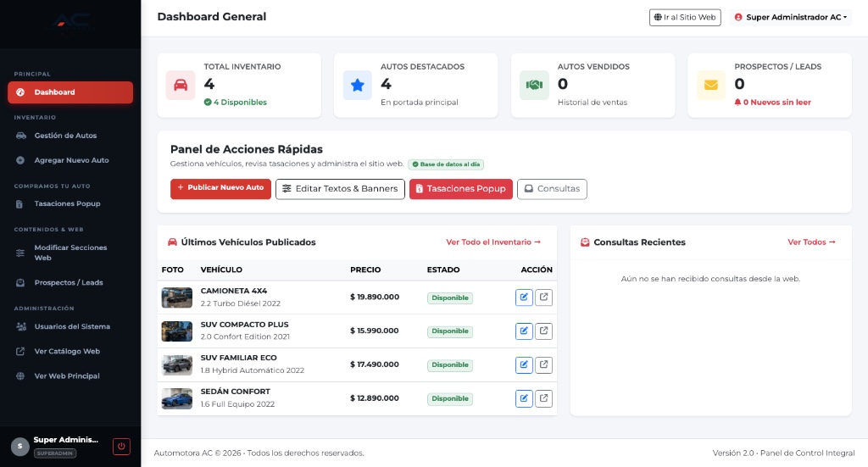Click the 'En portada principal' text
868x467 pixels.
click(x=420, y=103)
